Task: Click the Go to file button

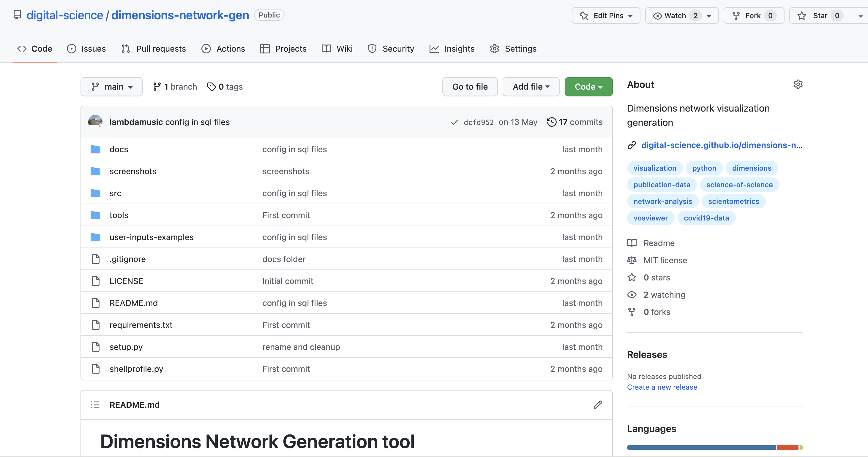Action: point(470,87)
